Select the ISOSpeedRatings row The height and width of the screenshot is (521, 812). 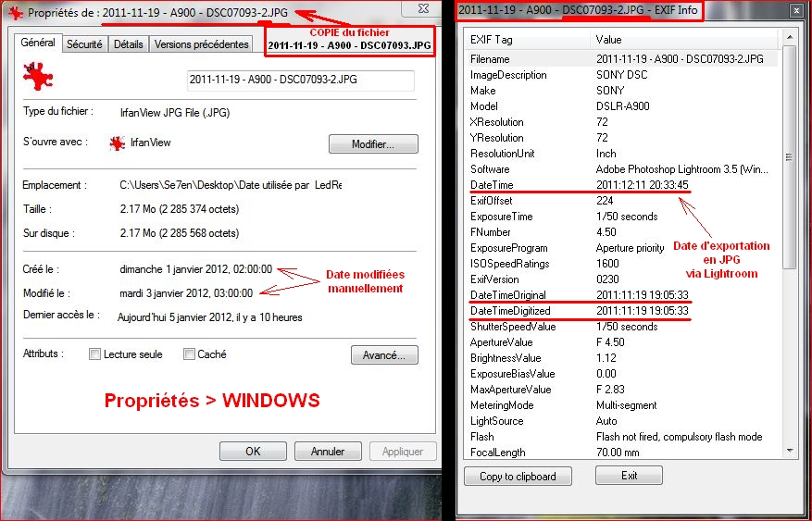coord(621,264)
